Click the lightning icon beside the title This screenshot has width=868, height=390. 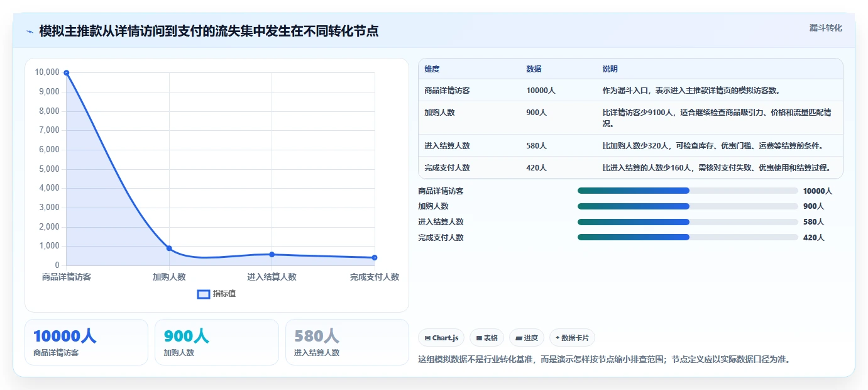(30, 31)
